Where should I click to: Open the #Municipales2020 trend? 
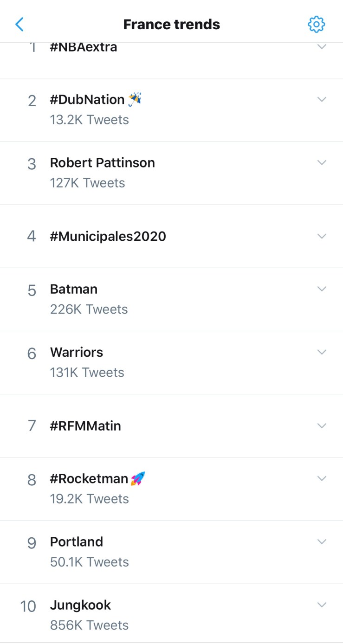click(108, 236)
